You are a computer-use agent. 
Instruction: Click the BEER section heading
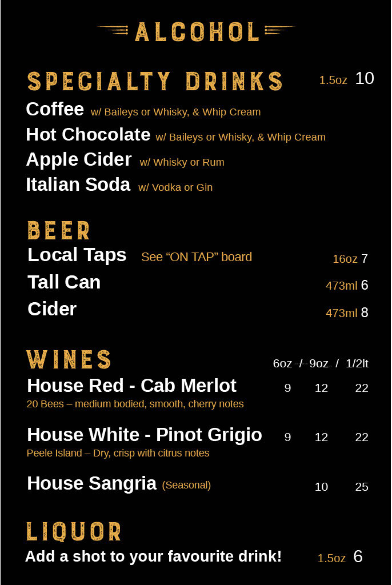(59, 231)
